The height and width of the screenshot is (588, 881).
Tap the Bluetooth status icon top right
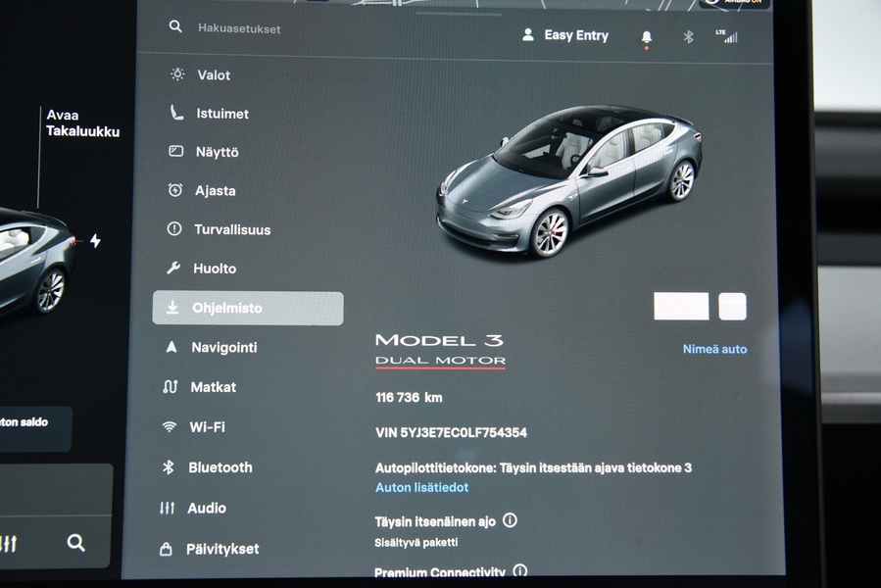click(x=687, y=36)
